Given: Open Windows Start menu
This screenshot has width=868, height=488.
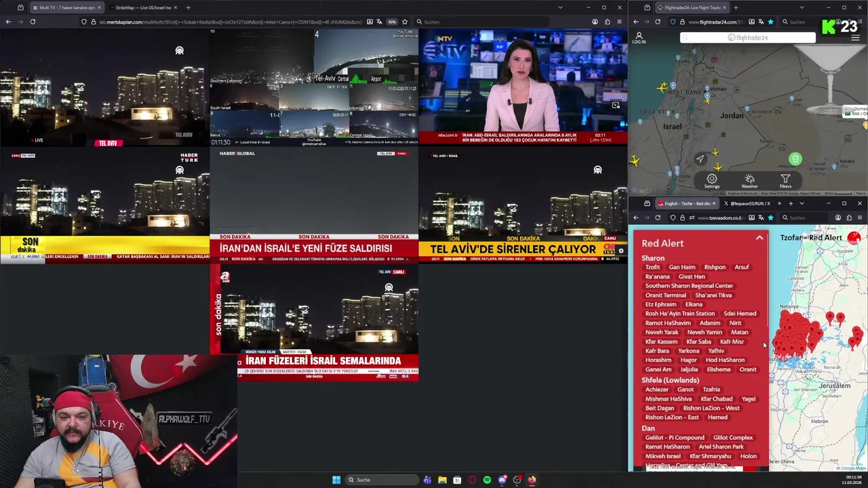Looking at the screenshot, I should click(336, 480).
